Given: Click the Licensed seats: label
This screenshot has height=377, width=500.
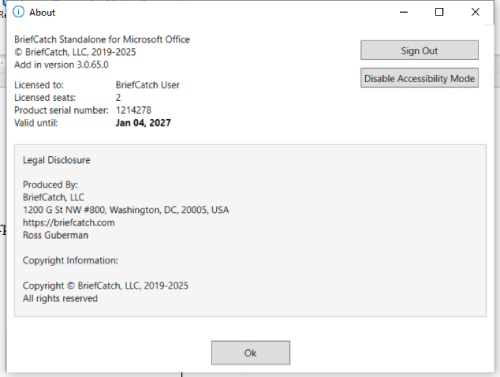Looking at the screenshot, I should click(45, 97).
